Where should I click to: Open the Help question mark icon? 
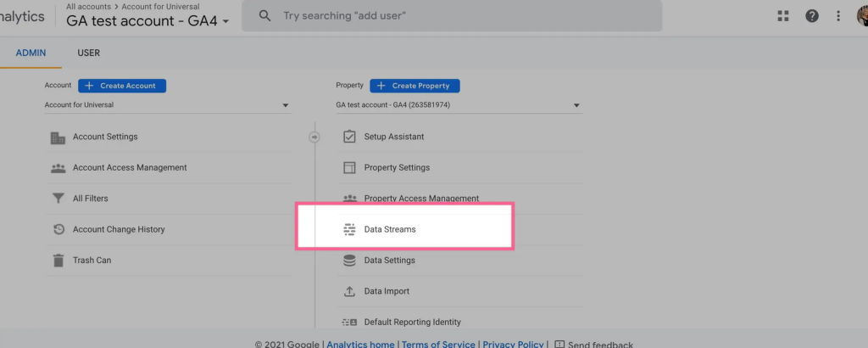pyautogui.click(x=811, y=16)
